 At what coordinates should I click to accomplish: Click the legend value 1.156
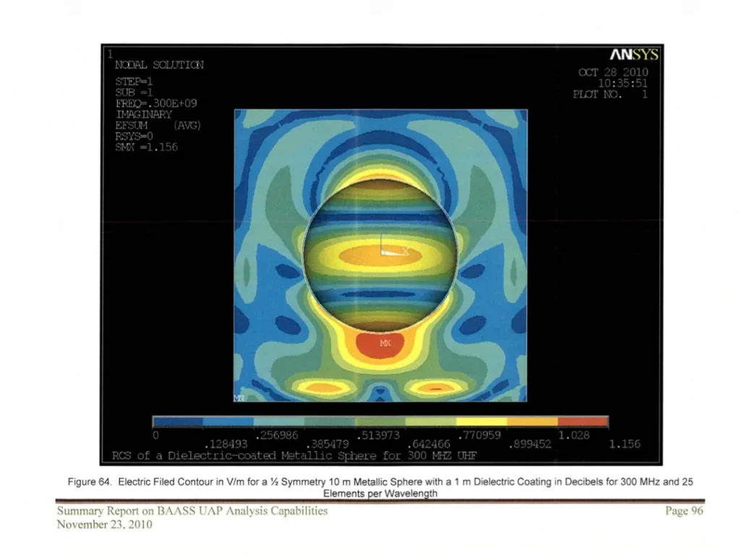pyautogui.click(x=625, y=444)
